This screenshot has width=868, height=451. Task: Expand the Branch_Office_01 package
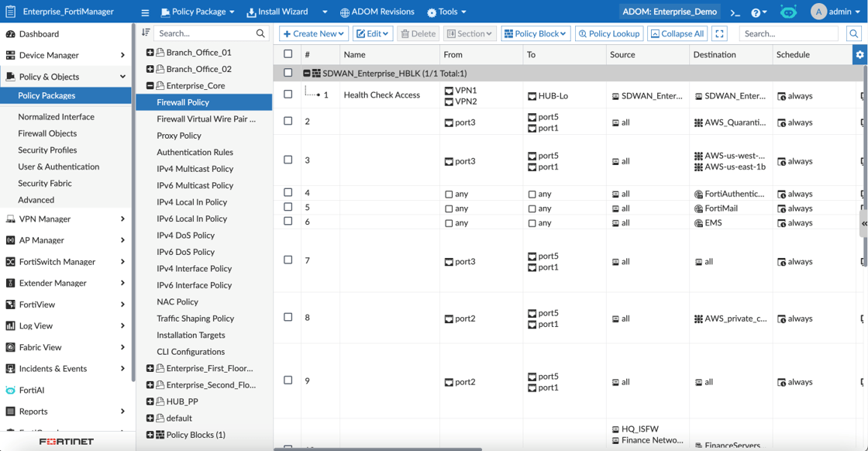(150, 53)
